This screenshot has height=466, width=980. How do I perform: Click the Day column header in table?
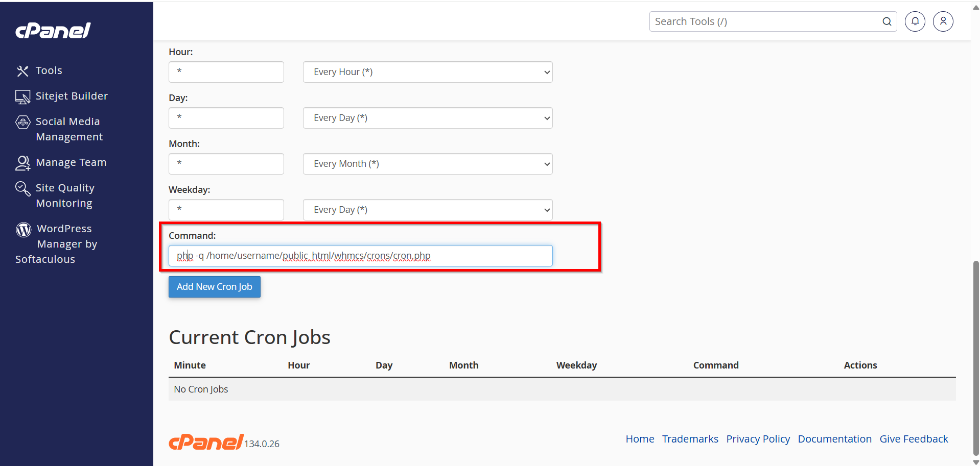click(384, 365)
